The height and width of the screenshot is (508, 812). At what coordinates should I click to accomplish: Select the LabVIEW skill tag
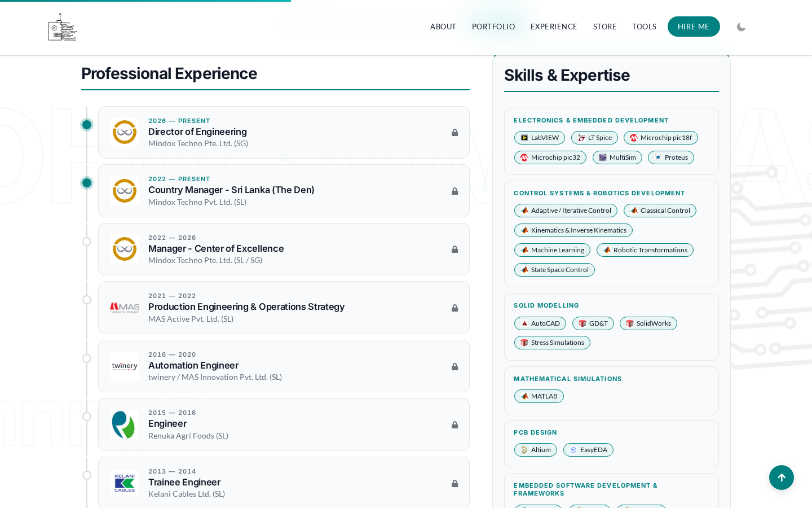point(540,138)
